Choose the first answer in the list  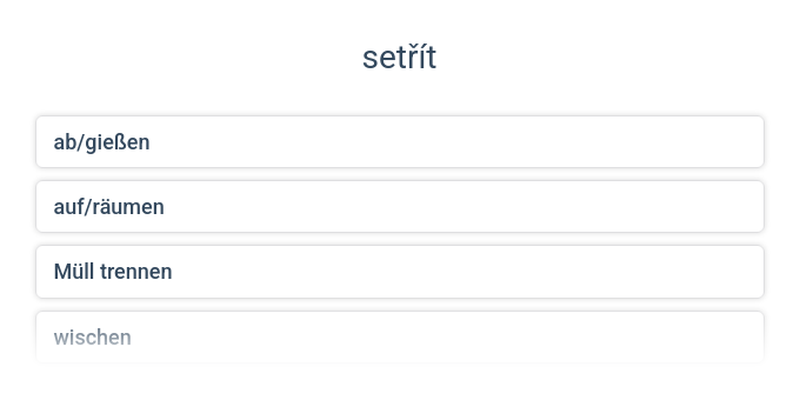coord(400,142)
